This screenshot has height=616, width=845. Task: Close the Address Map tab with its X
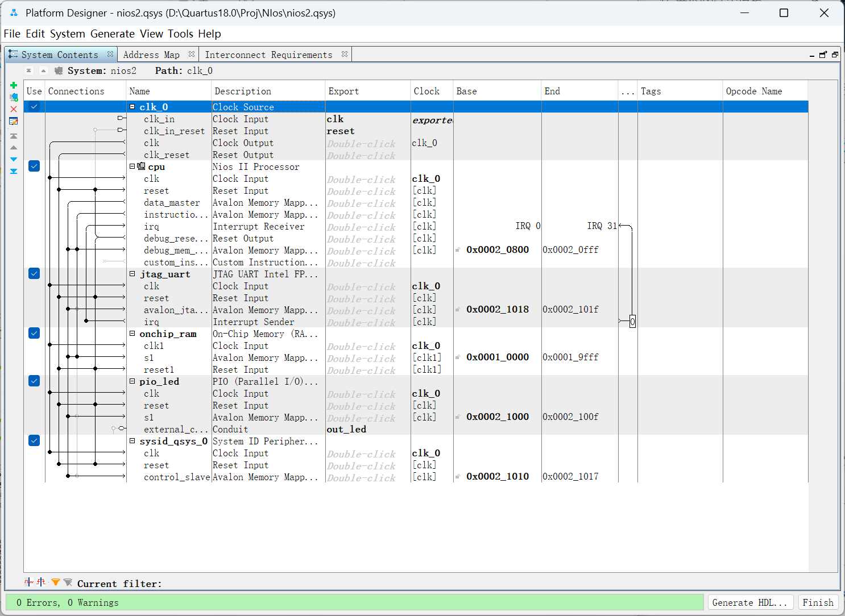pyautogui.click(x=192, y=54)
